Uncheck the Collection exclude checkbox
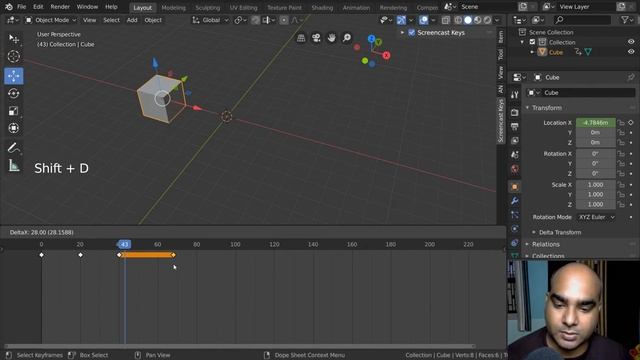Screen dimensions: 640x360 point(532,42)
